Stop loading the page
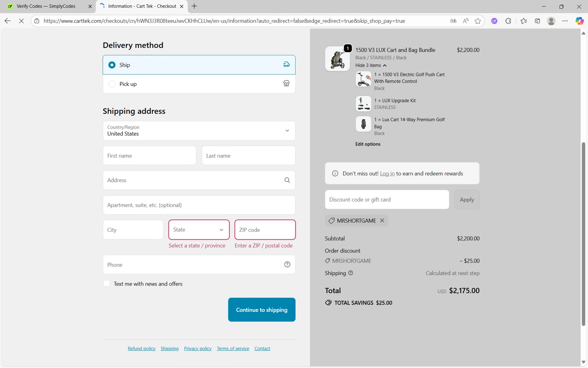The height and width of the screenshot is (368, 588). 22,21
